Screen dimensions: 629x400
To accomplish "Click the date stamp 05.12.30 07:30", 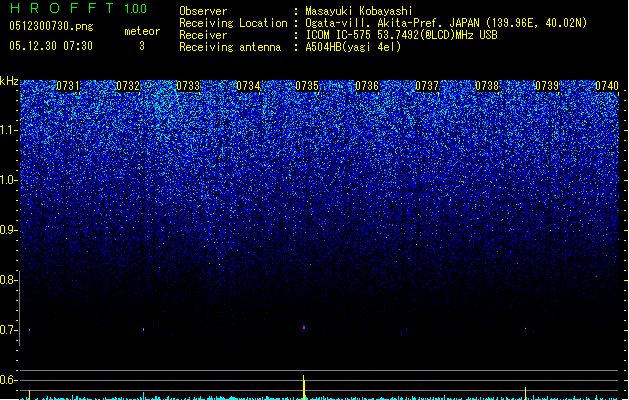I will click(51, 46).
